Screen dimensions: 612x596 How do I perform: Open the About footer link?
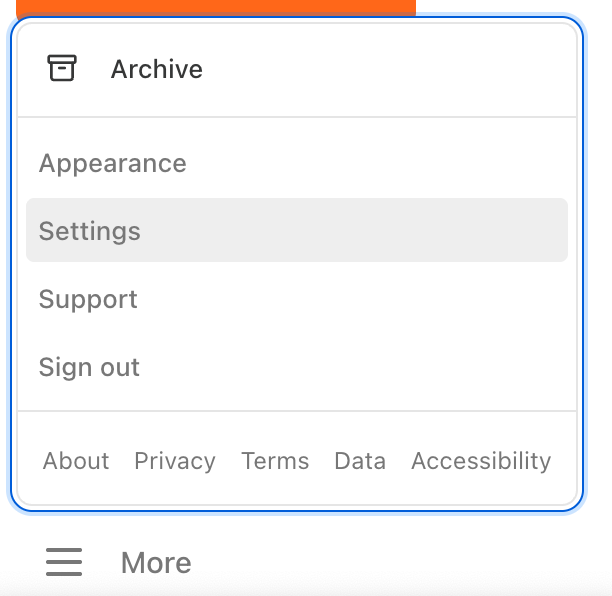point(76,461)
